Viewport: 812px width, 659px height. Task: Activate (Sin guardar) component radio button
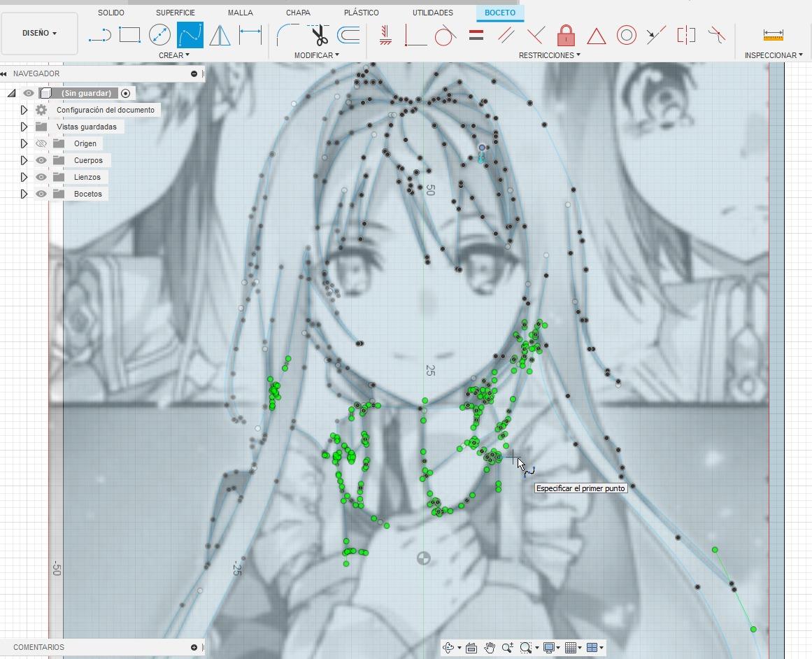125,93
